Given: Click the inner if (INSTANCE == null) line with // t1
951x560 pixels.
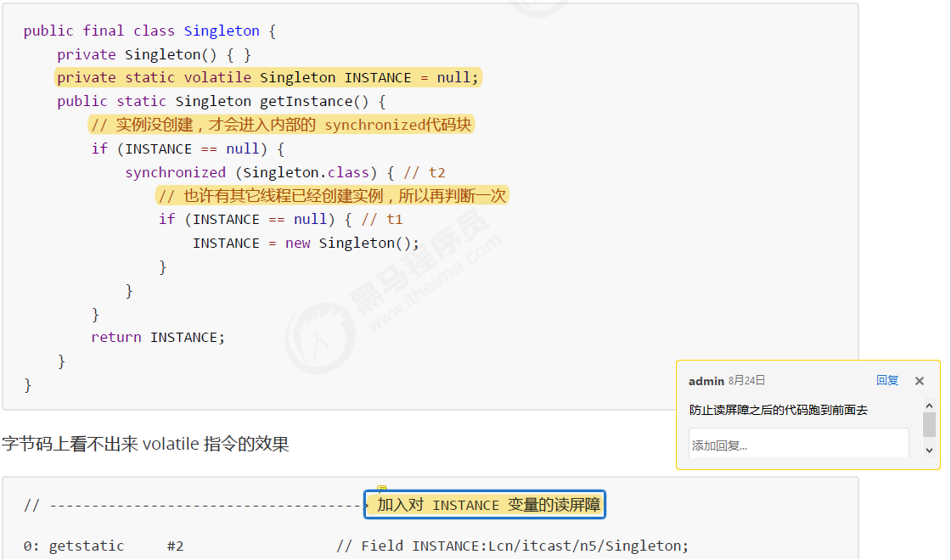Looking at the screenshot, I should pyautogui.click(x=281, y=220).
